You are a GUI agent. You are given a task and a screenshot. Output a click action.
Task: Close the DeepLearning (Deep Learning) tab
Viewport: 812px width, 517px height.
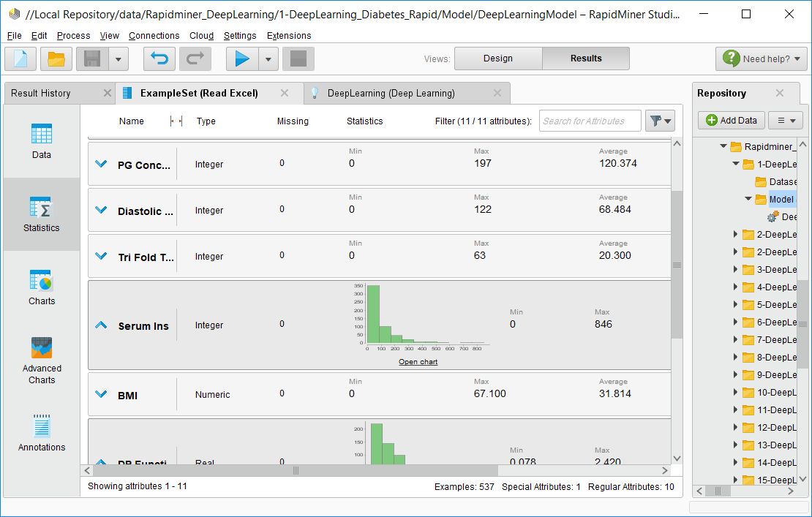[497, 93]
